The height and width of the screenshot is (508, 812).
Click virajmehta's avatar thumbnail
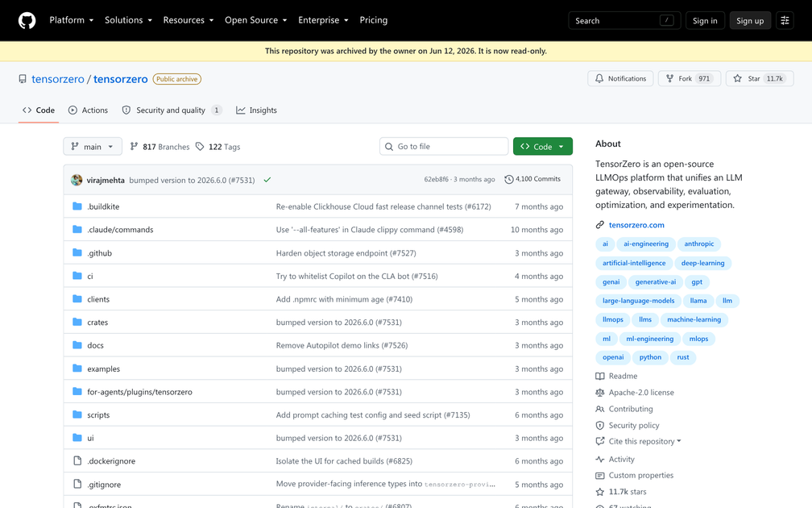77,180
